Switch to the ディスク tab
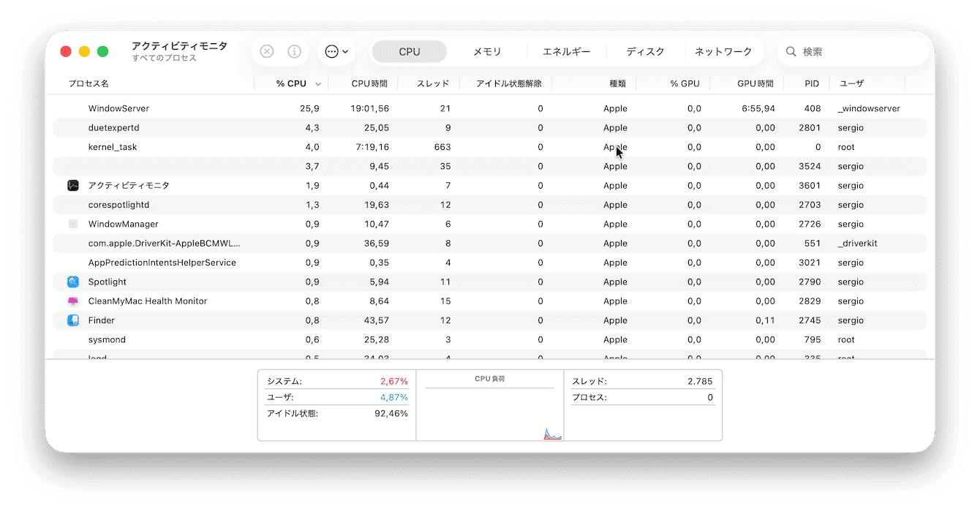The height and width of the screenshot is (512, 980). (645, 52)
